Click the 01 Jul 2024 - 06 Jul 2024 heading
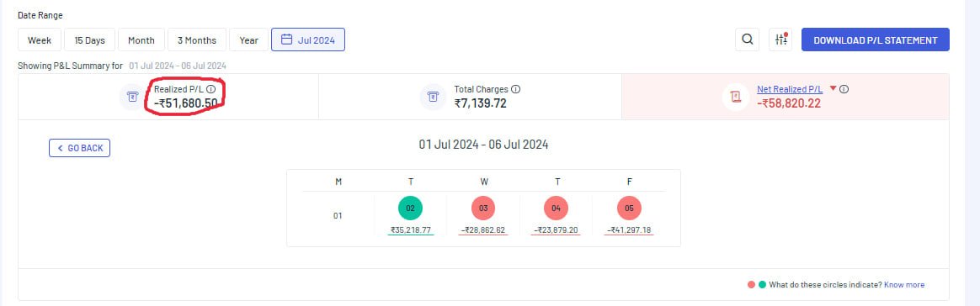Viewport: 980px width, 306px height. pyautogui.click(x=484, y=145)
